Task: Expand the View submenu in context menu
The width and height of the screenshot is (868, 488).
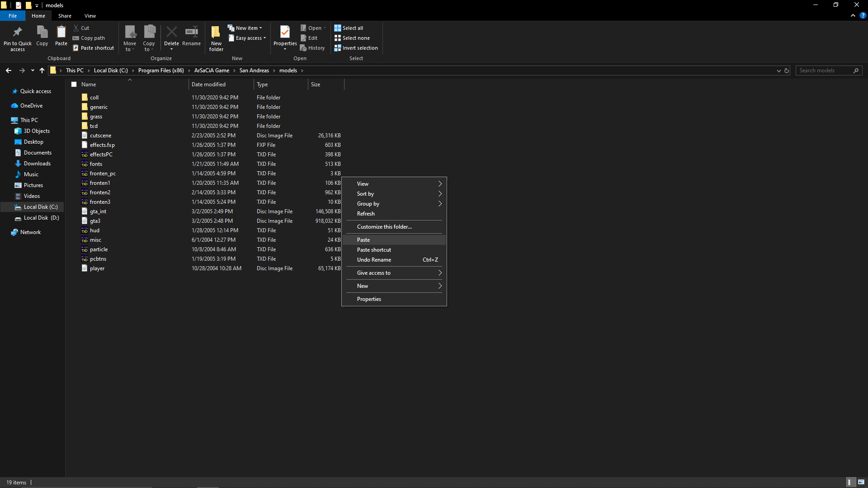Action: point(394,184)
